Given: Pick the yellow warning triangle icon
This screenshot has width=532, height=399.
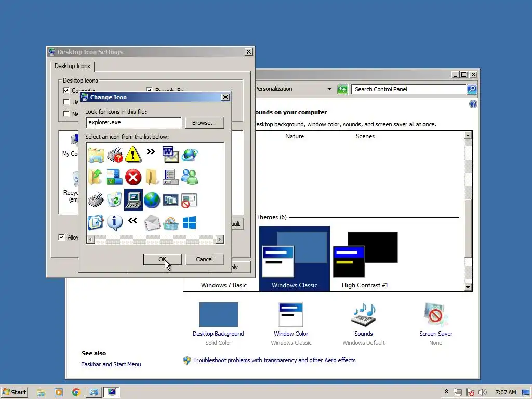Looking at the screenshot, I should coord(133,154).
